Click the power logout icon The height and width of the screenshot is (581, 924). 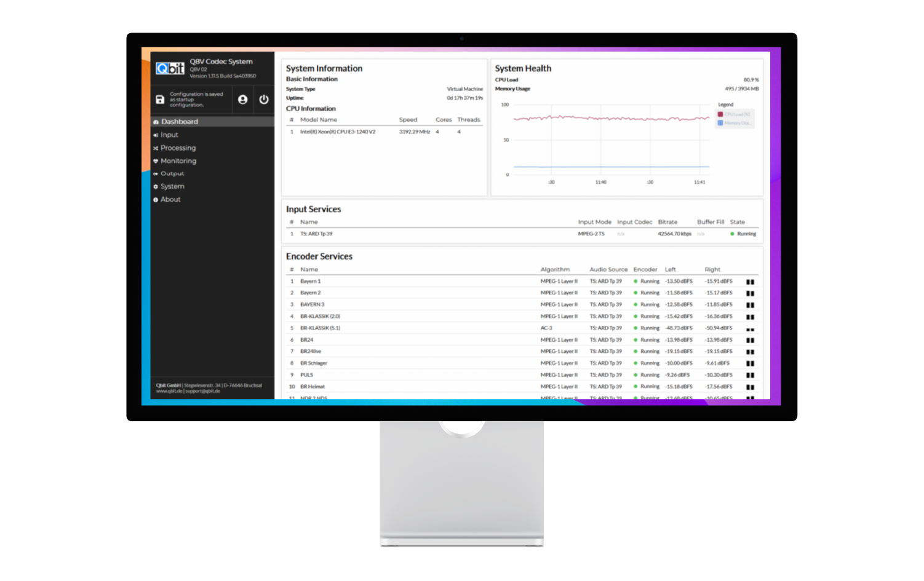pos(263,100)
